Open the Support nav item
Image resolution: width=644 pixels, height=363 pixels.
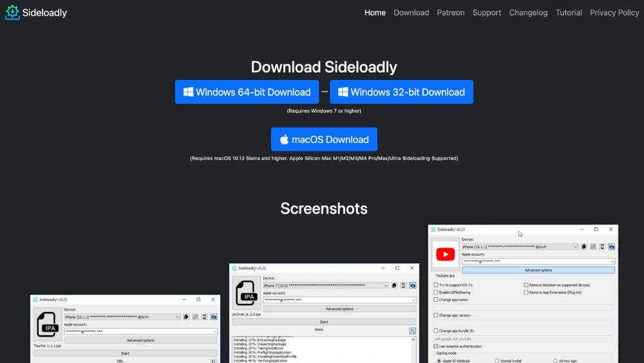(x=487, y=13)
